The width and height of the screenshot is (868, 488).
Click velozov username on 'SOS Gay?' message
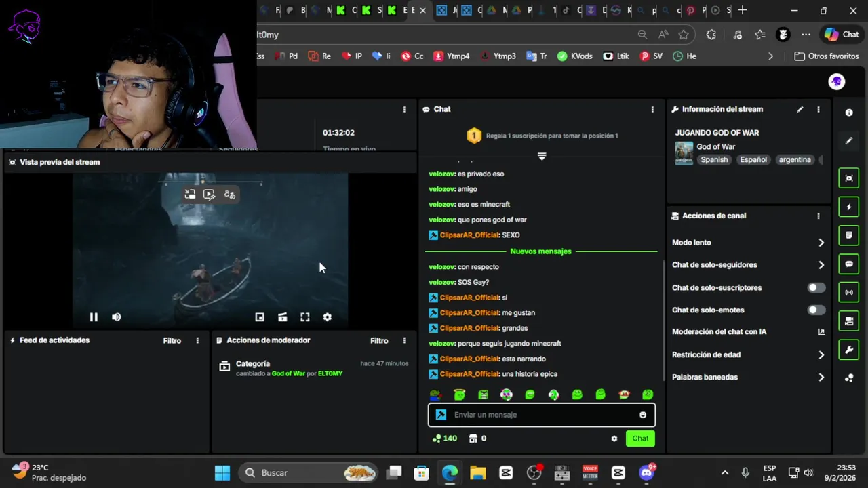tap(441, 283)
